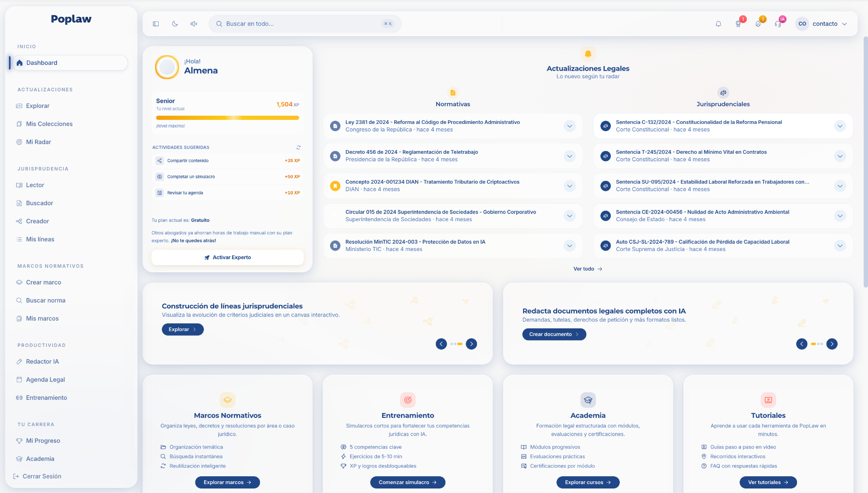Select the 'Compartir contenido' activity icon
The image size is (868, 493).
tap(160, 161)
